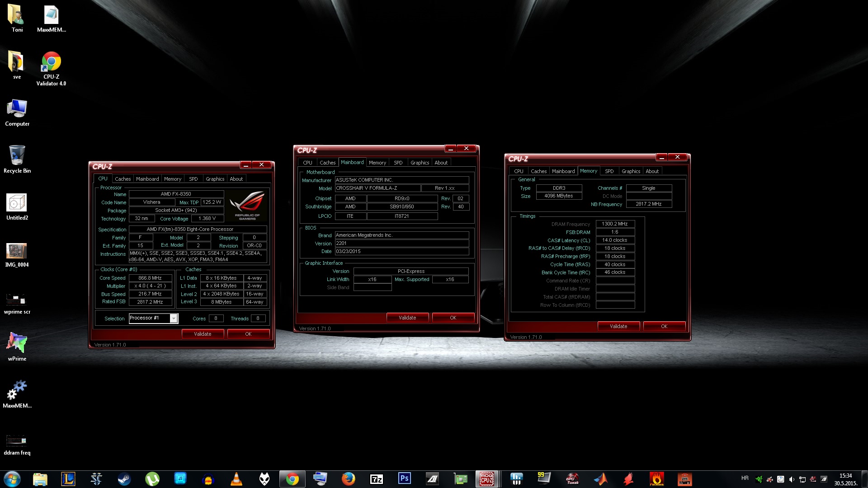Click the DRAM Frequency 1300.2 MHz field
Image resolution: width=868 pixels, height=488 pixels.
click(615, 224)
